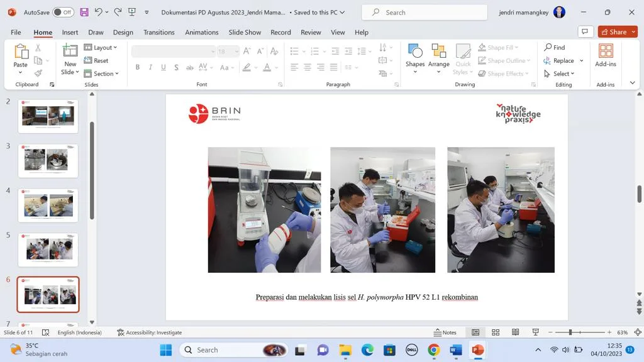644x362 pixels.
Task: Start slide show from status bar
Action: coord(535,332)
